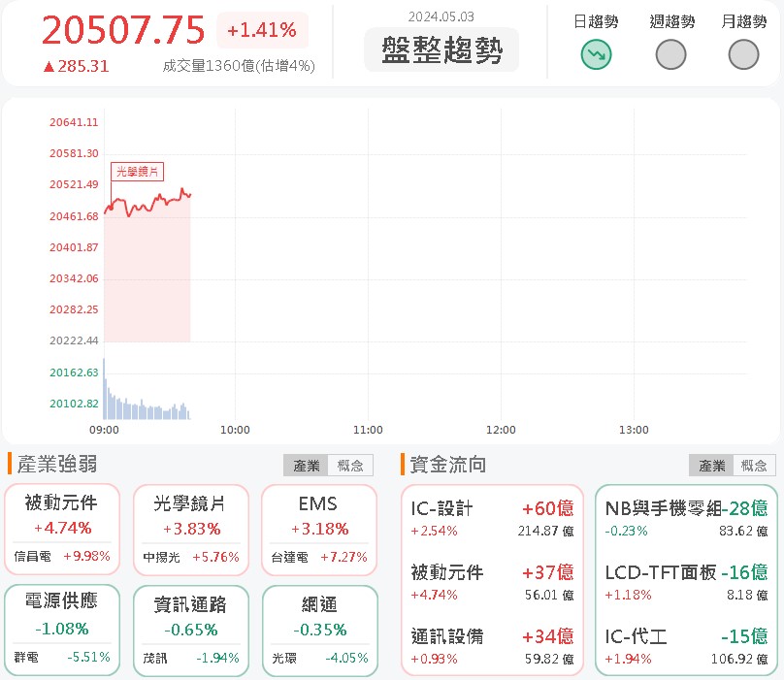Click the 茂訊 -1.94% stock

(x=191, y=658)
